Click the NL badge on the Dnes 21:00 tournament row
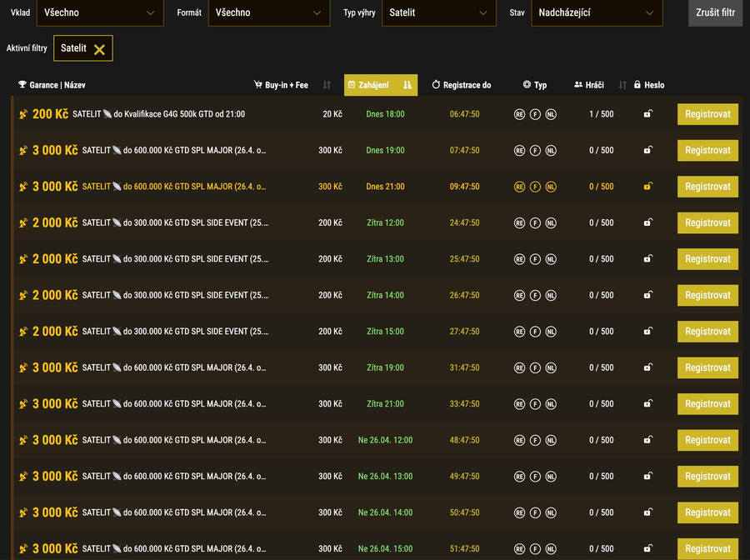This screenshot has width=750, height=560. tap(551, 187)
